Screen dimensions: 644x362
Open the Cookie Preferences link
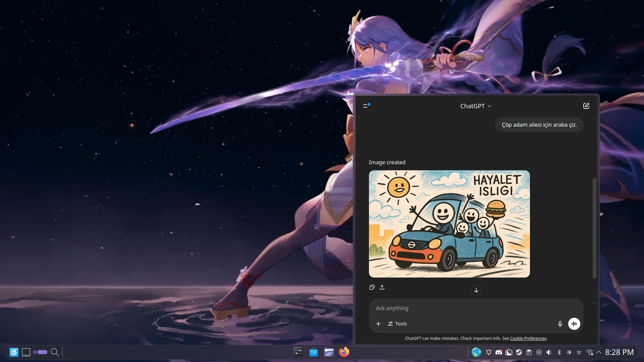click(528, 339)
